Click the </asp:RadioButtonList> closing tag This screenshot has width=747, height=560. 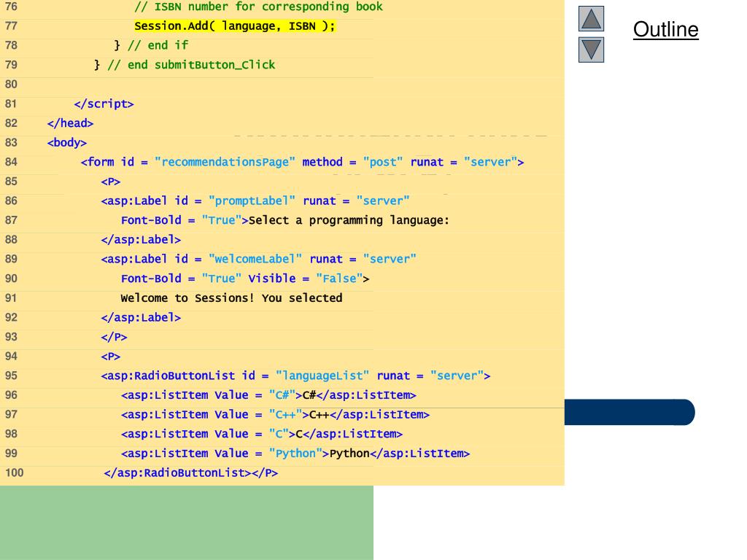[x=178, y=473]
